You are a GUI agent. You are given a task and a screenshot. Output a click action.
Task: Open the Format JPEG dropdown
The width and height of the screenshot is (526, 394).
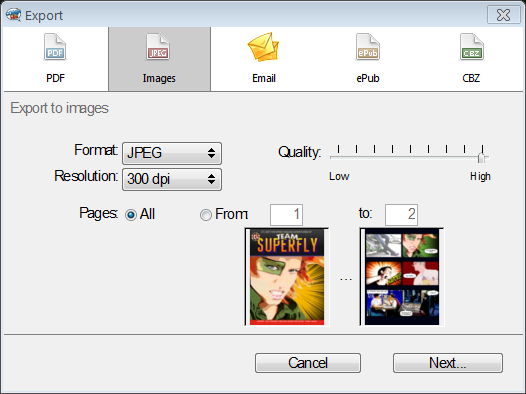[172, 153]
